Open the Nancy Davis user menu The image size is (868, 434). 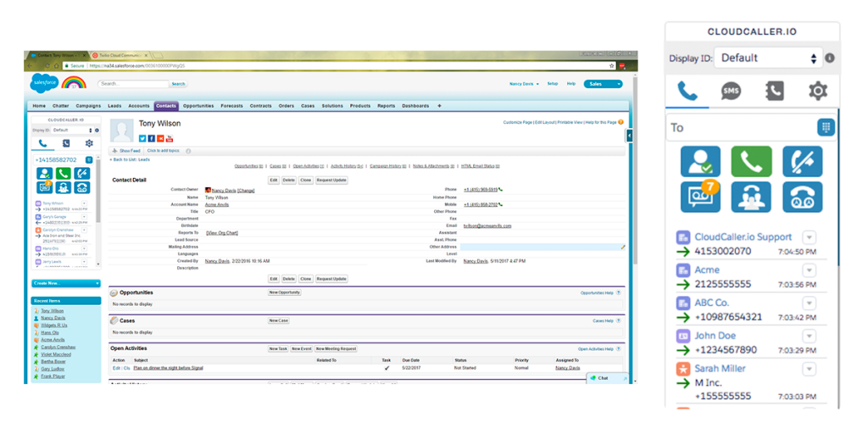524,84
